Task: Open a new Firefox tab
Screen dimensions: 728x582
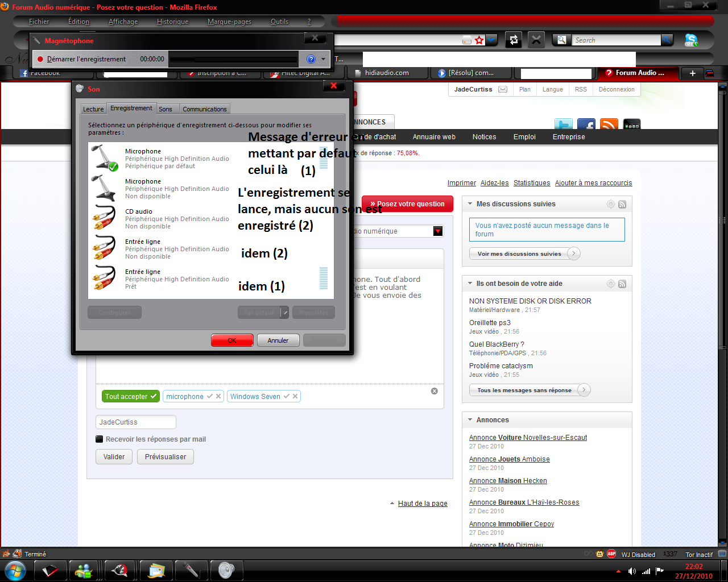Action: 692,73
